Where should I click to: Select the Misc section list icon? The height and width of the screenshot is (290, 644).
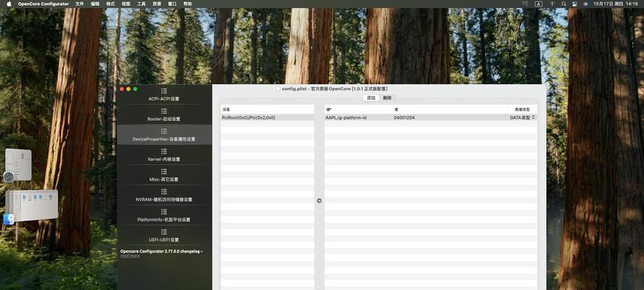tap(164, 171)
